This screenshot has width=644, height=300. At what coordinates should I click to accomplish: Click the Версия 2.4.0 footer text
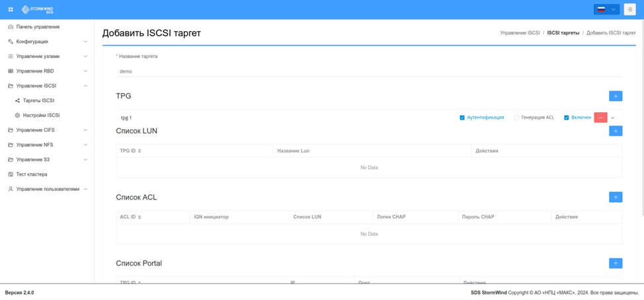coord(19,293)
